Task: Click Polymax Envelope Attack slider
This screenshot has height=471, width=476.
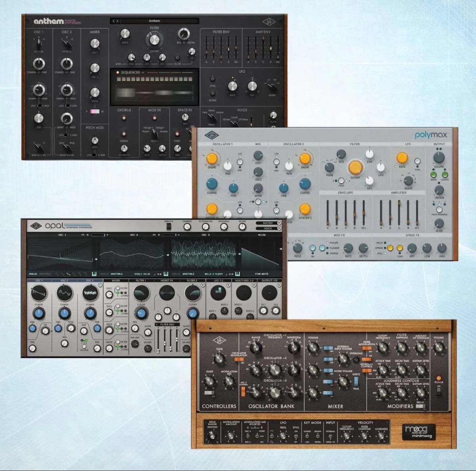Action: [x=328, y=212]
